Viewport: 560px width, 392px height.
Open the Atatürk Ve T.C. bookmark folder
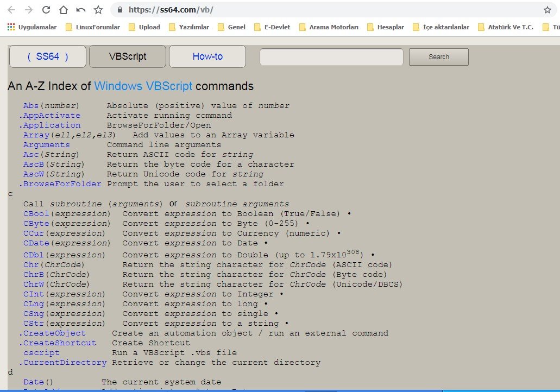(x=506, y=27)
